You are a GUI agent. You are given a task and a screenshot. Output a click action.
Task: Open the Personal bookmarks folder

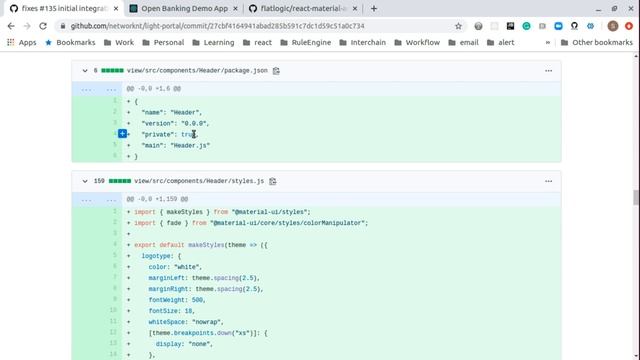[163, 42]
